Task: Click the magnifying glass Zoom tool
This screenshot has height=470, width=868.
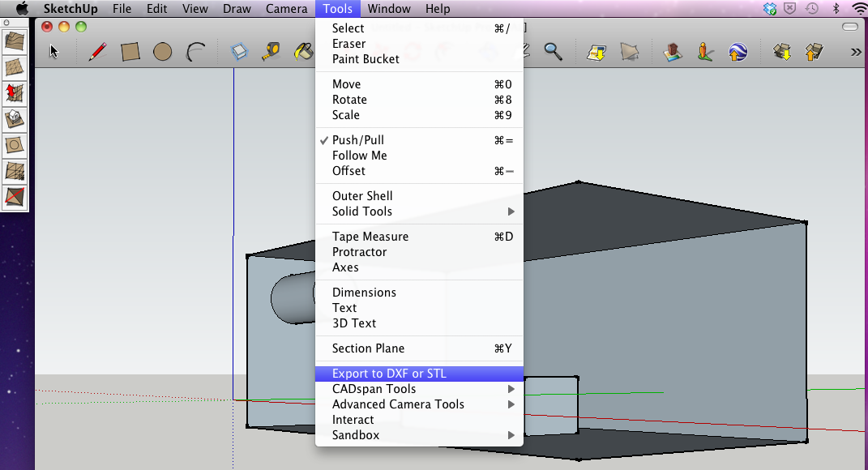Action: click(x=553, y=52)
